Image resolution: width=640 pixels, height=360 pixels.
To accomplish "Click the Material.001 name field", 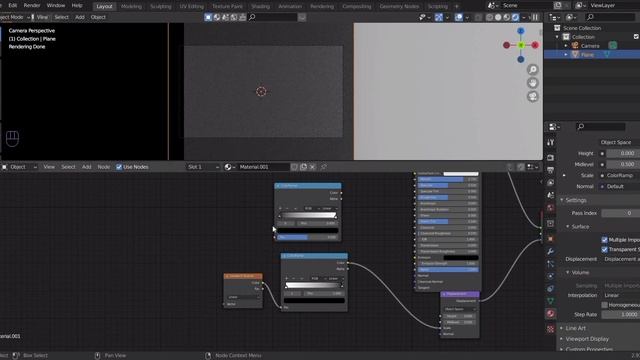I will (263, 167).
